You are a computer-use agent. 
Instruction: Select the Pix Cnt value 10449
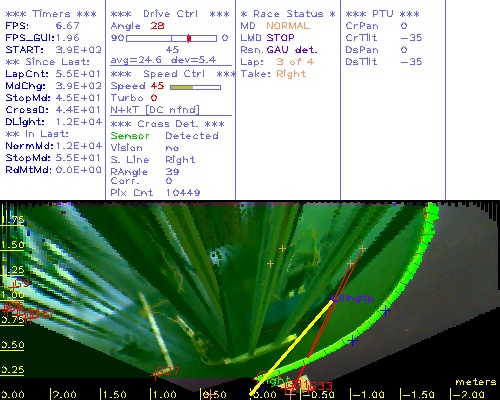[x=183, y=192]
